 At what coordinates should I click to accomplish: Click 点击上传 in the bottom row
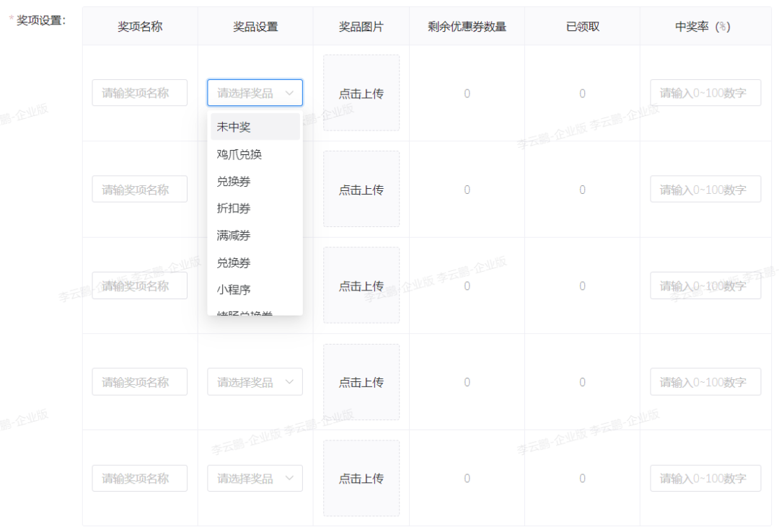[361, 478]
